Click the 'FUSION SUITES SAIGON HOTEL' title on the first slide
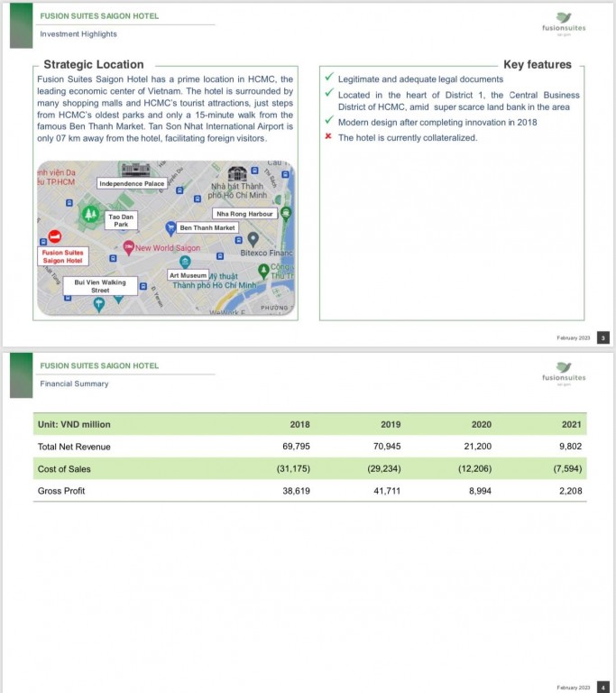 (99, 16)
